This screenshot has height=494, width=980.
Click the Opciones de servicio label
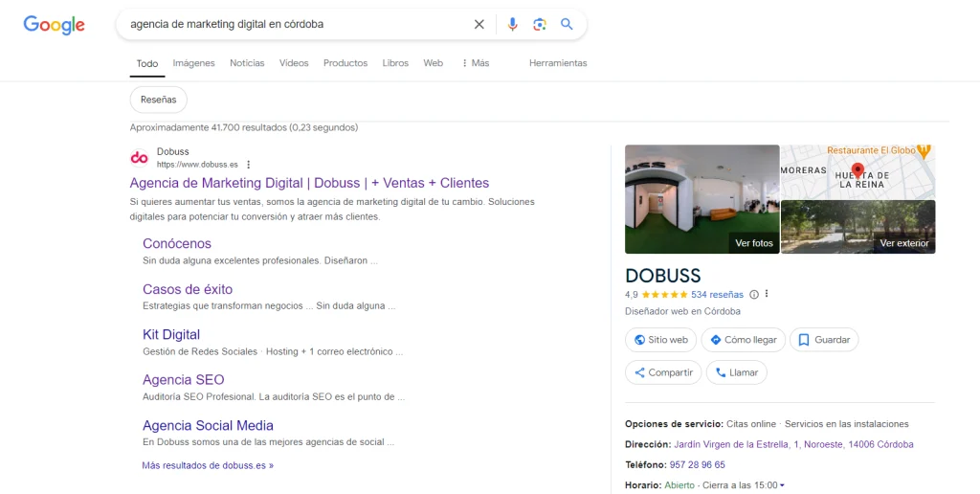click(675, 424)
